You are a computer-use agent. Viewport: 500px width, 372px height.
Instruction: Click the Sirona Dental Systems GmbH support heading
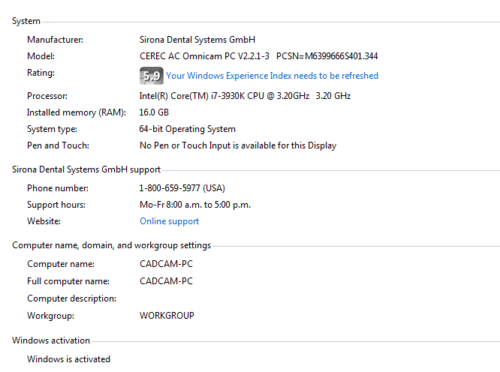click(86, 170)
